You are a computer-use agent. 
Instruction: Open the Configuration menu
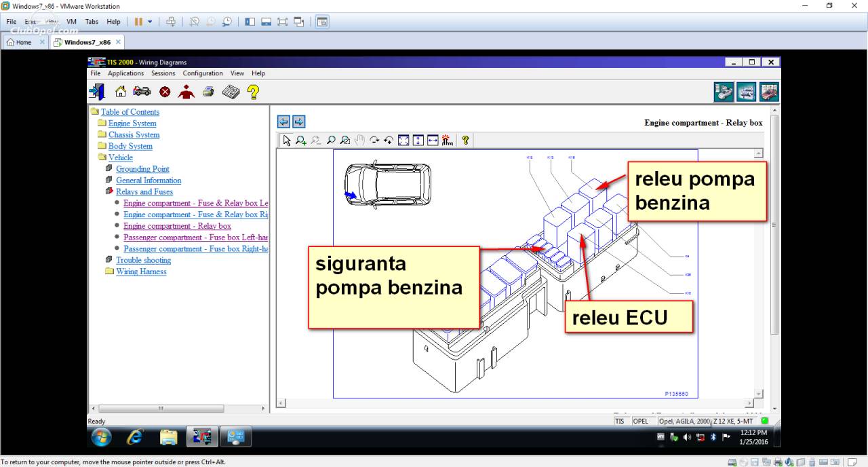tap(203, 73)
